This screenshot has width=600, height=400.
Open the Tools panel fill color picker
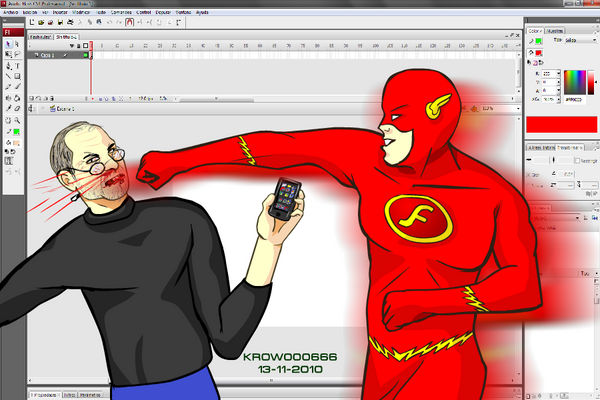click(x=16, y=143)
